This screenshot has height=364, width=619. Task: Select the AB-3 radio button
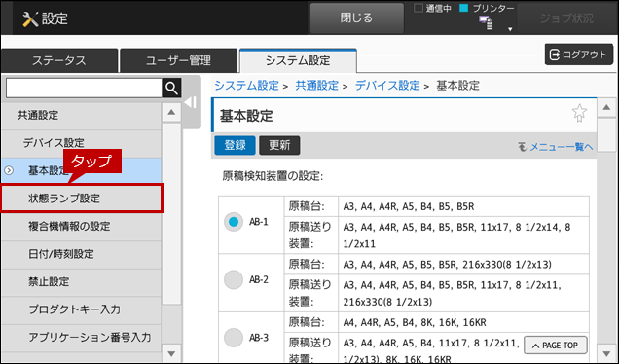234,338
